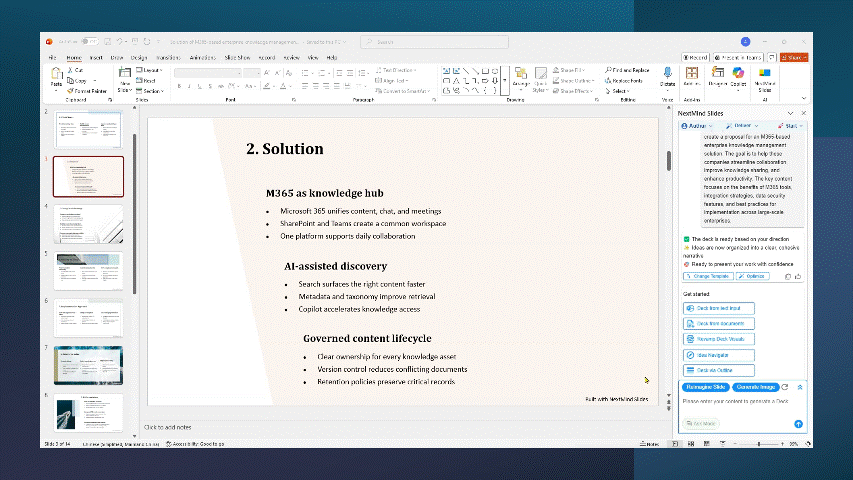Toggle the AutoSave switch
Screen dimensions: 853x480
89,41
